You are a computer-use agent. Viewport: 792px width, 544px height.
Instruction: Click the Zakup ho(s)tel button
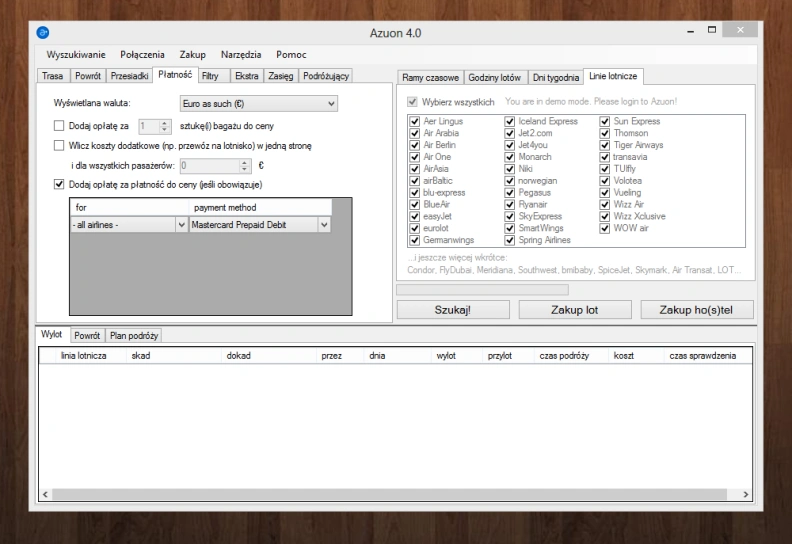(697, 310)
